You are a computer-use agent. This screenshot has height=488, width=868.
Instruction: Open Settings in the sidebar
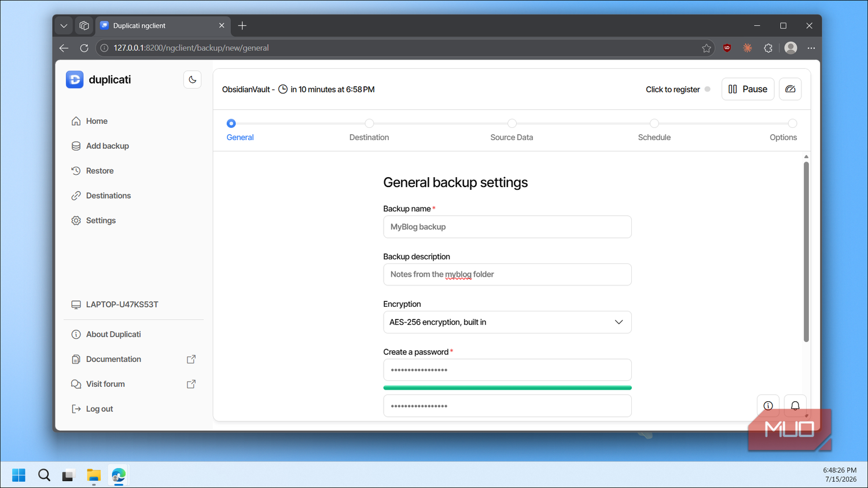click(101, 221)
